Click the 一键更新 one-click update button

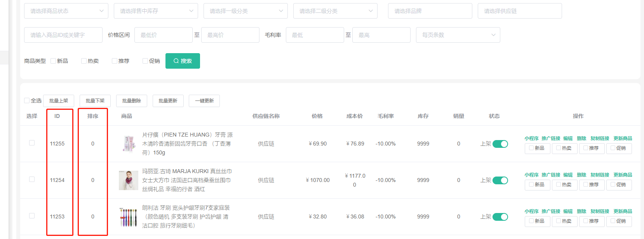tap(204, 101)
